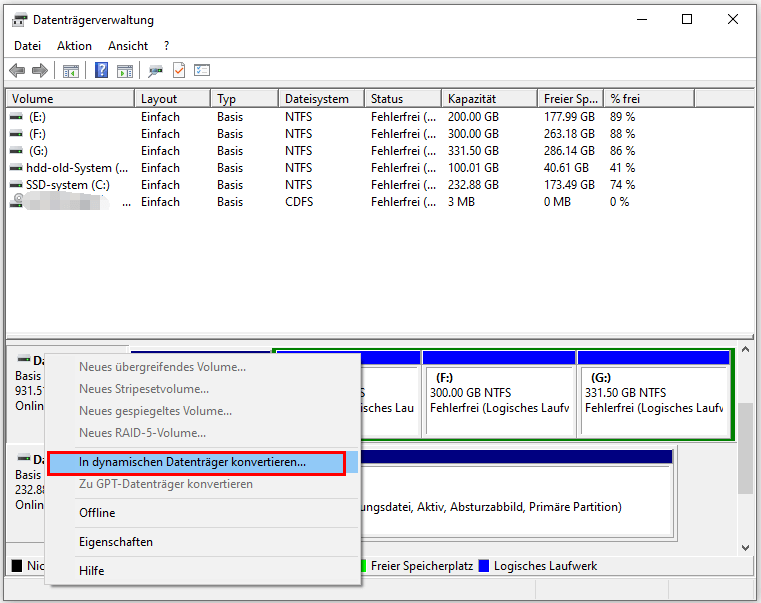Select the drive icon of volume (G:)

point(17,151)
